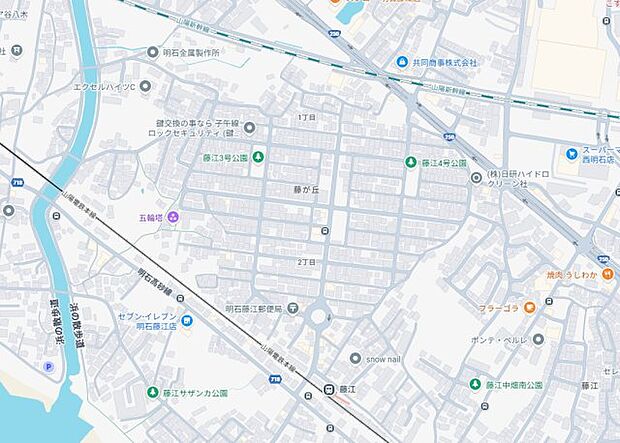Click the (株)日研ハイドロクリーン社 marker
This screenshot has width=620, height=443.
point(476,178)
